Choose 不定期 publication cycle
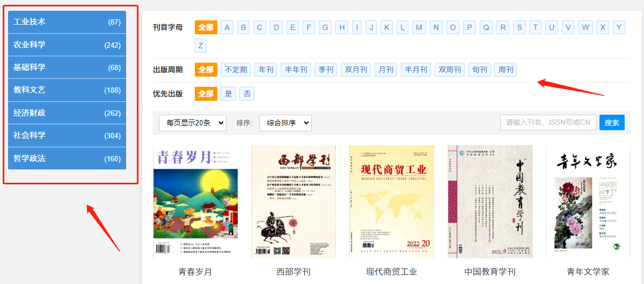Viewport: 644px width, 284px height. (x=236, y=70)
